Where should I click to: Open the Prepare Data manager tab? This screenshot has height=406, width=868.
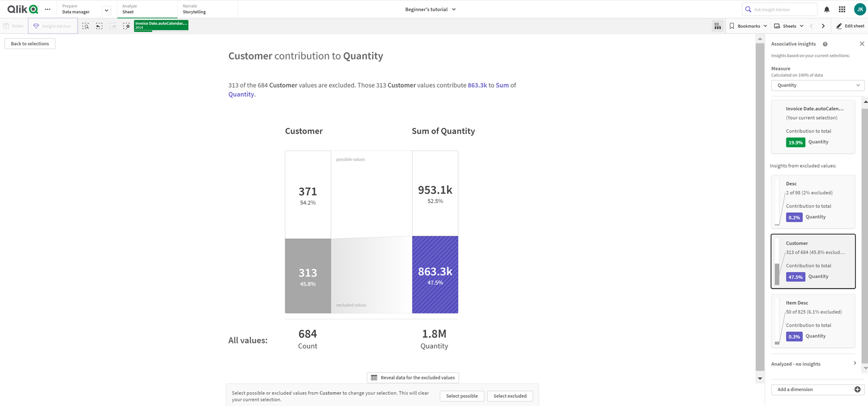coord(76,9)
